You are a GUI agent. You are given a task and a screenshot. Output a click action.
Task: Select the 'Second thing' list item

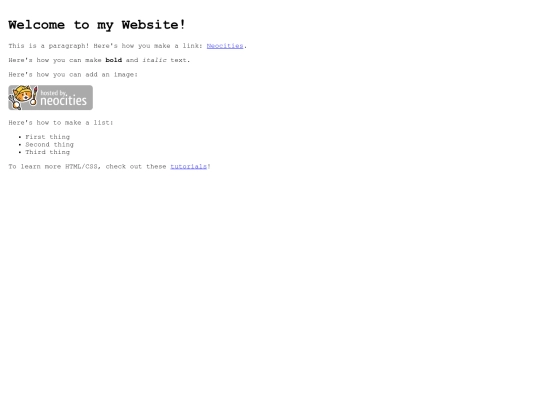pos(50,145)
